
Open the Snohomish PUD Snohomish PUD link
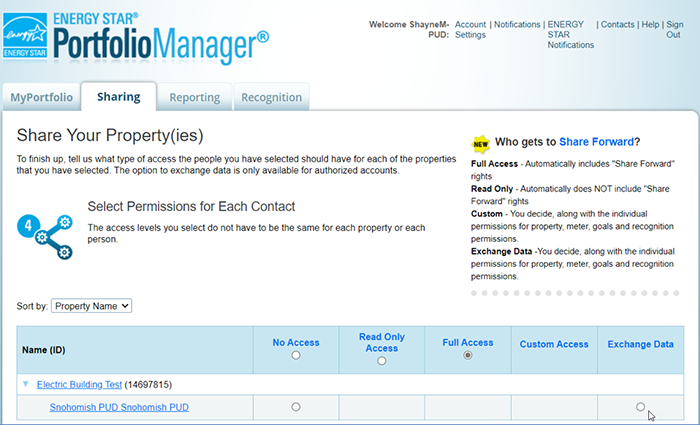[x=119, y=407]
